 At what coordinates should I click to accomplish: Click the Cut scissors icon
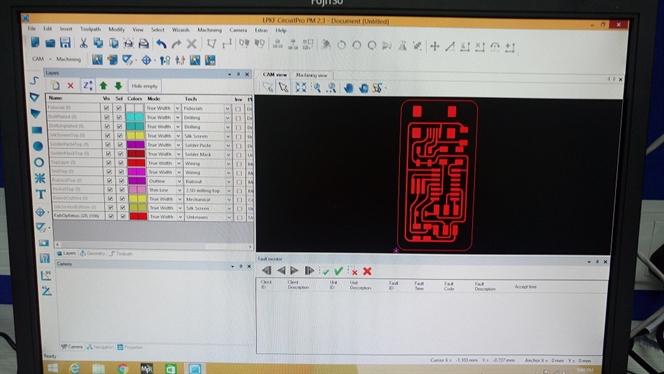83,43
